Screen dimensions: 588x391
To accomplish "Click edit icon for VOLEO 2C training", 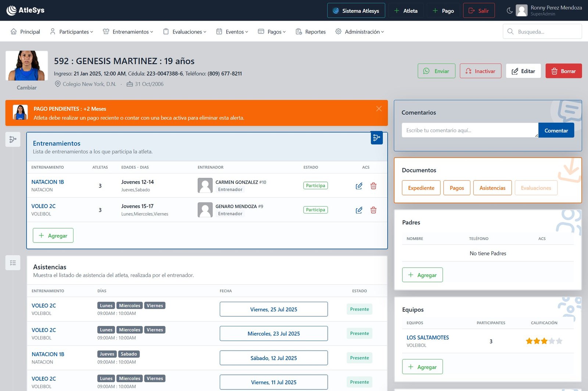I will 359,210.
